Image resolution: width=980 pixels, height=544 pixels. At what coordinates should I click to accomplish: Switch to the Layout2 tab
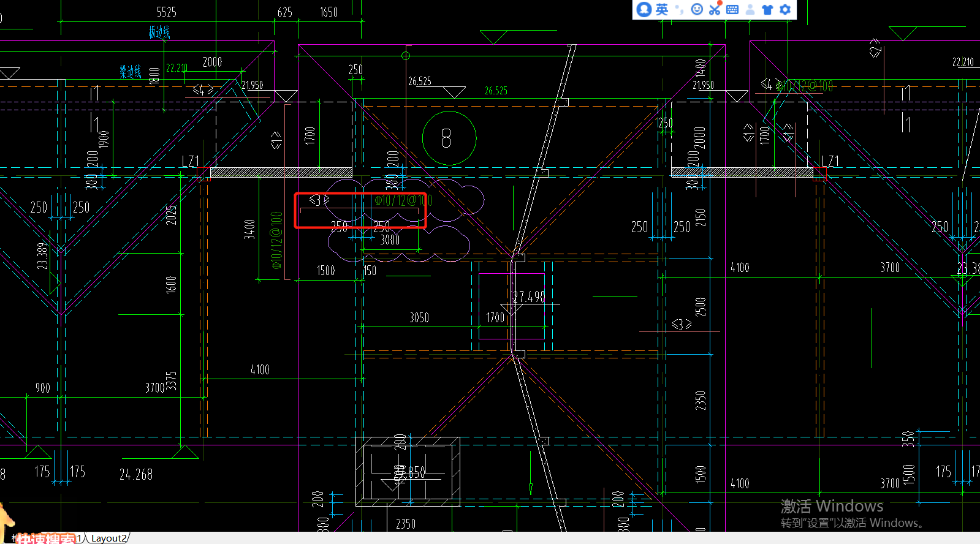click(108, 538)
